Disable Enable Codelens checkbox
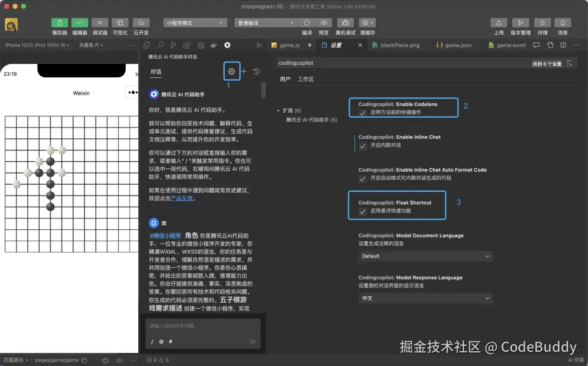Image resolution: width=588 pixels, height=366 pixels. (x=362, y=113)
